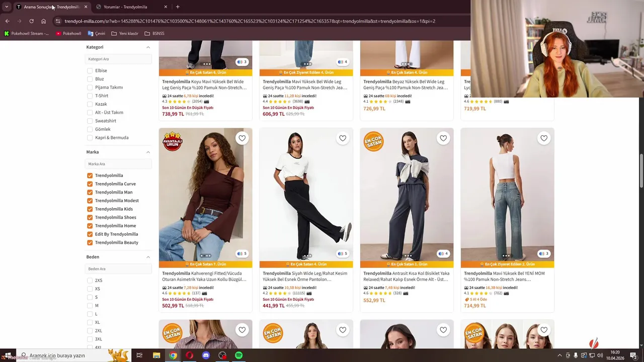Favorite the Kahverengi Fitted top with heart icon
The height and width of the screenshot is (362, 644).
pyautogui.click(x=242, y=138)
